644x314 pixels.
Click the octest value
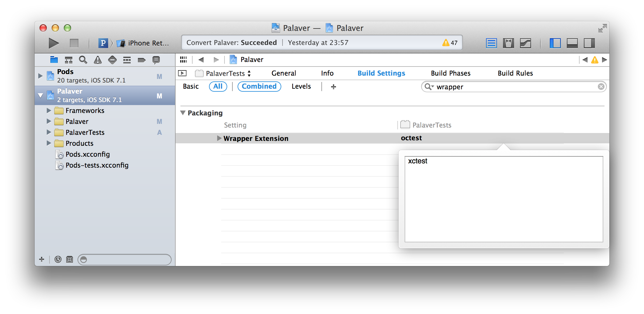click(x=411, y=138)
